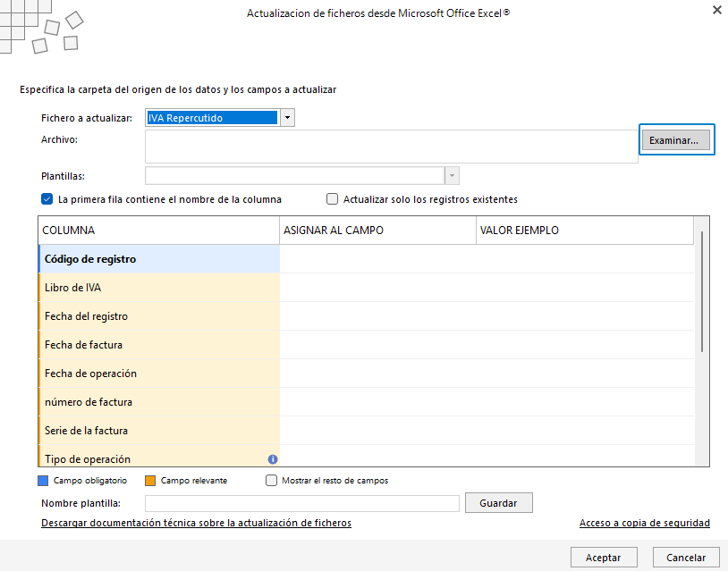Click 'Valor ejemplo' cell for Fecha de factura

585,345
